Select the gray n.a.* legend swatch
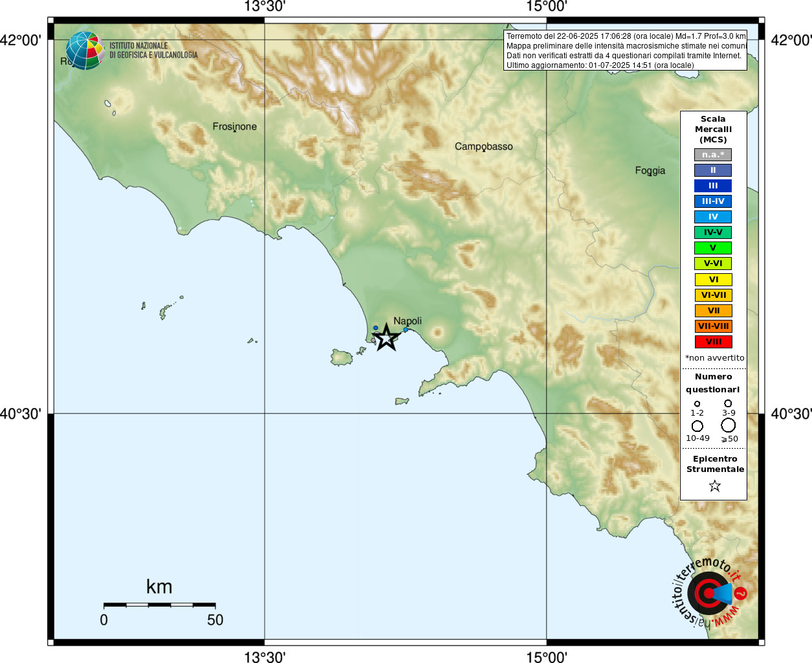The width and height of the screenshot is (812, 663). pyautogui.click(x=713, y=155)
